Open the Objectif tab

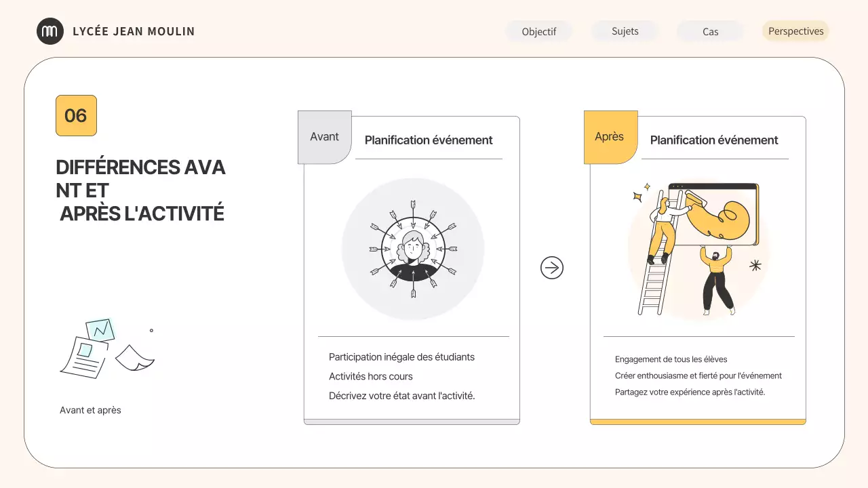coord(539,31)
